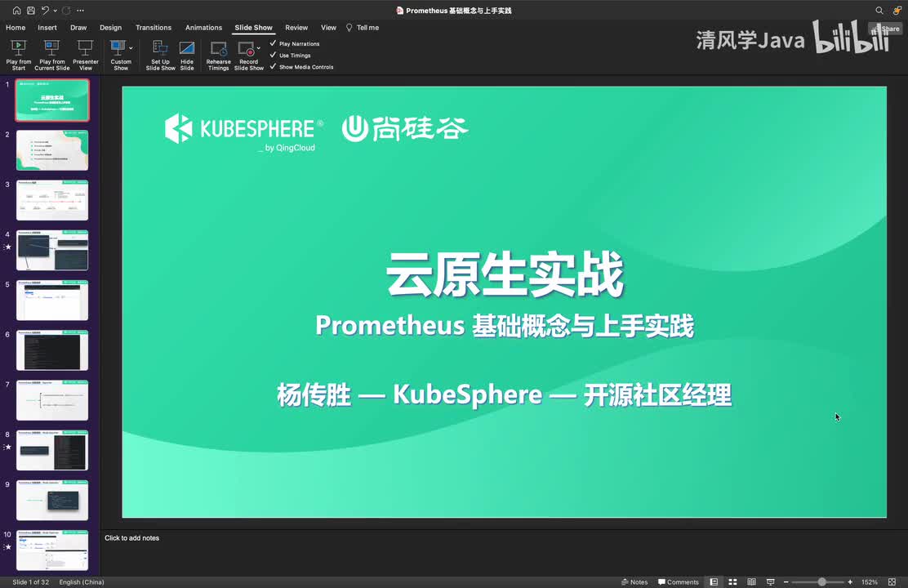Save the presentation with the disk icon
Image resolution: width=908 pixels, height=588 pixels.
tap(31, 11)
